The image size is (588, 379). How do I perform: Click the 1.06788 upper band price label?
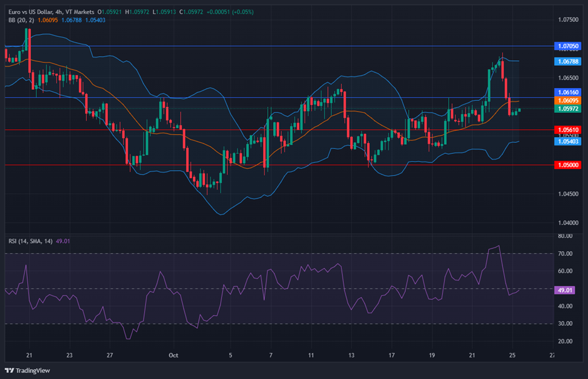coord(568,62)
